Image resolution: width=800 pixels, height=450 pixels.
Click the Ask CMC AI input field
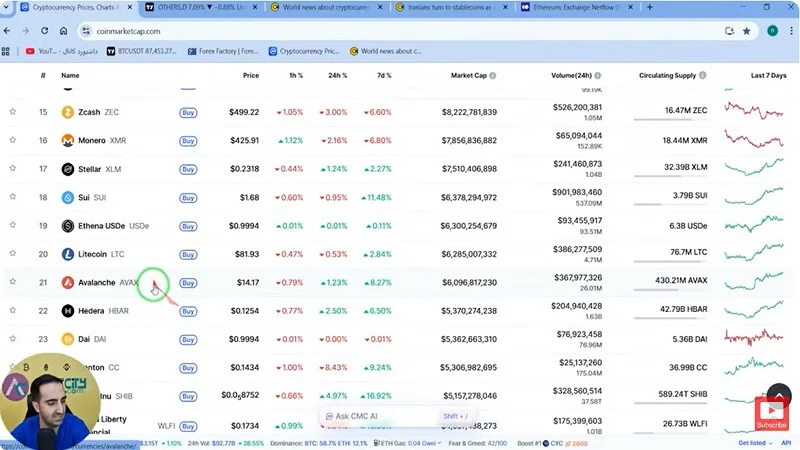coord(380,416)
